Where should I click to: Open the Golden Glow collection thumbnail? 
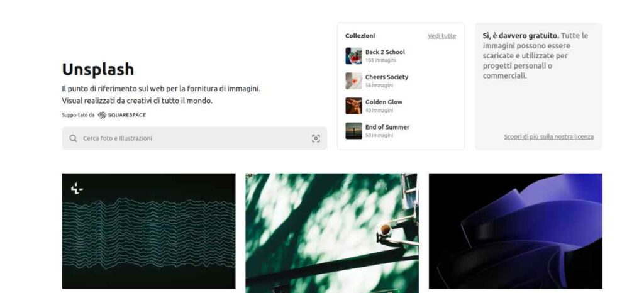click(x=353, y=106)
